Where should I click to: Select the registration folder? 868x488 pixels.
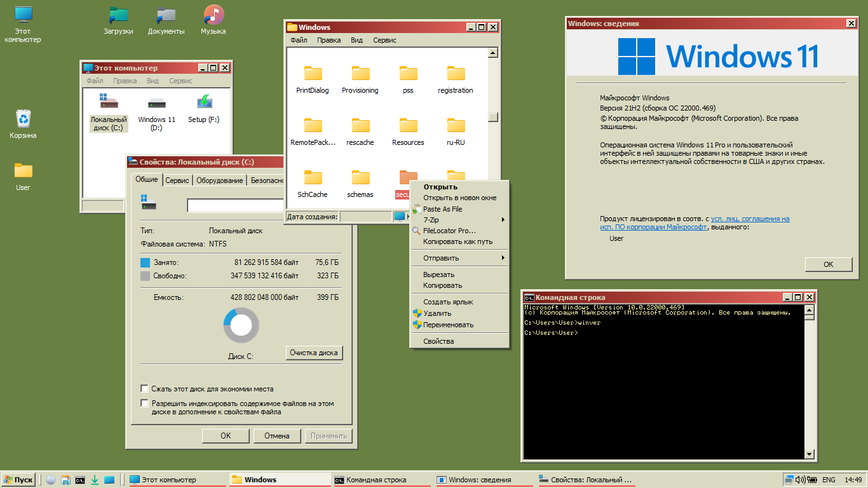(x=456, y=79)
